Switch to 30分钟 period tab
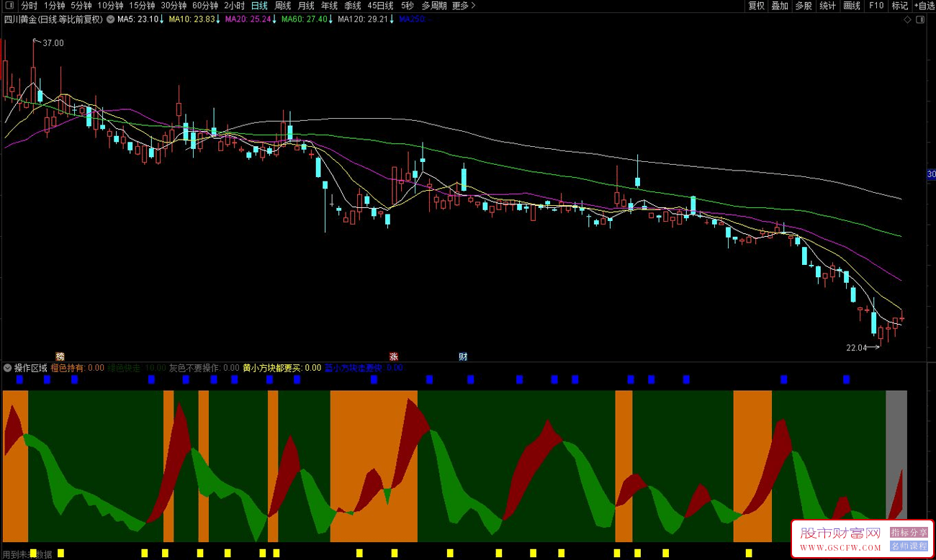The image size is (936, 560). (x=174, y=6)
